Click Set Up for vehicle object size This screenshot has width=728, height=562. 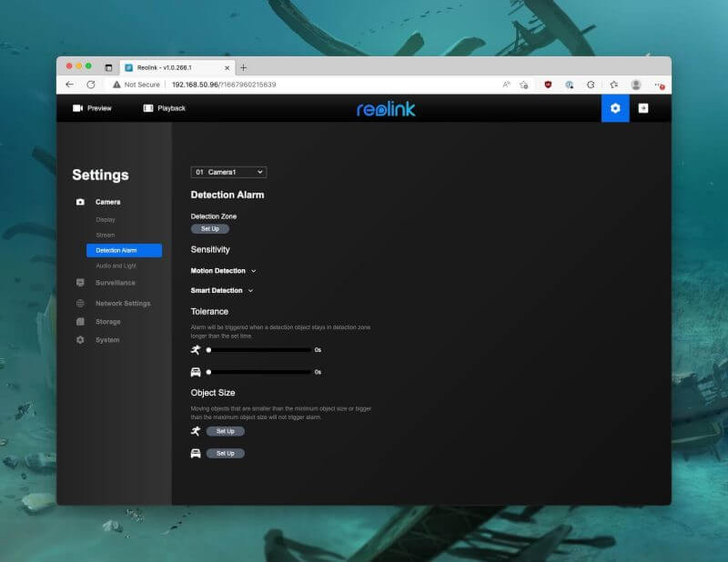[x=225, y=454]
